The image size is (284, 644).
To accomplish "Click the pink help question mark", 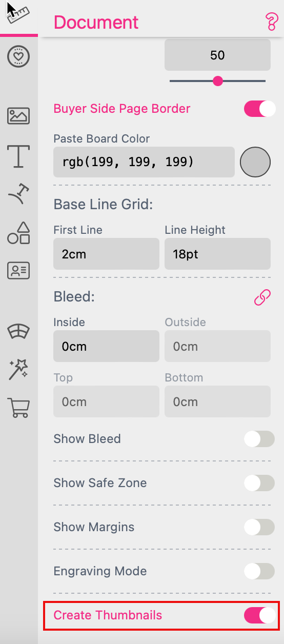I will point(271,22).
